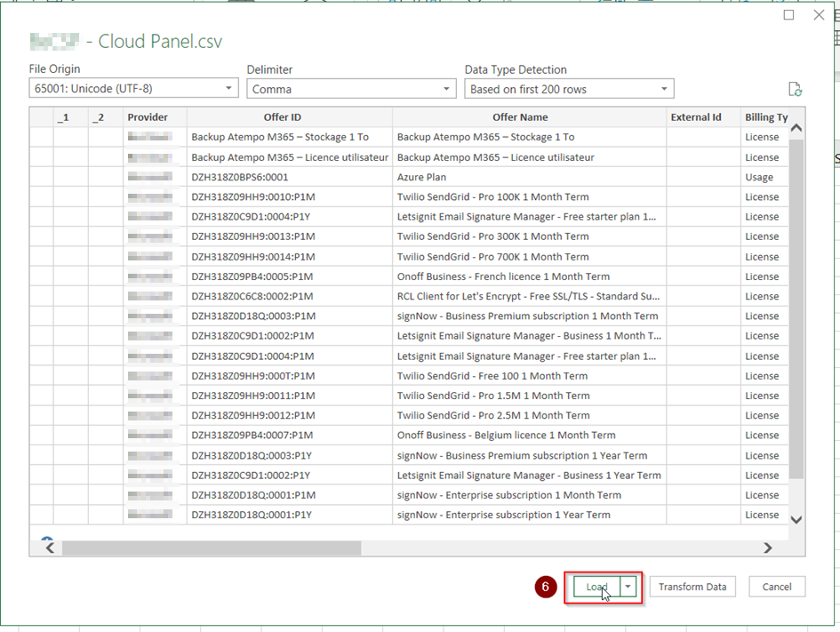840x632 pixels.
Task: Close the import dialog window
Action: pyautogui.click(x=819, y=15)
